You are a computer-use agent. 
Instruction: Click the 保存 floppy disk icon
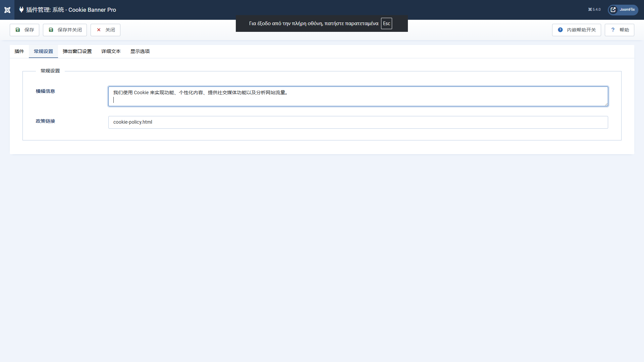[18, 30]
